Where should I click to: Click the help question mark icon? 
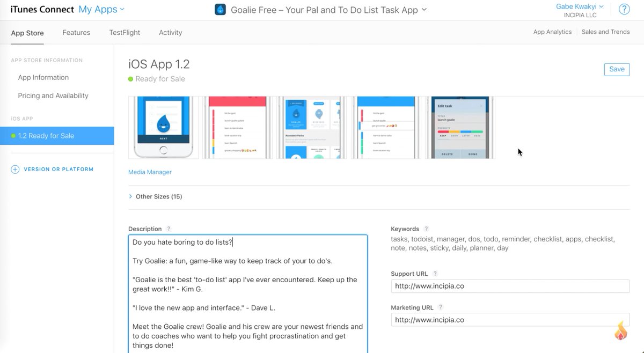pos(624,9)
